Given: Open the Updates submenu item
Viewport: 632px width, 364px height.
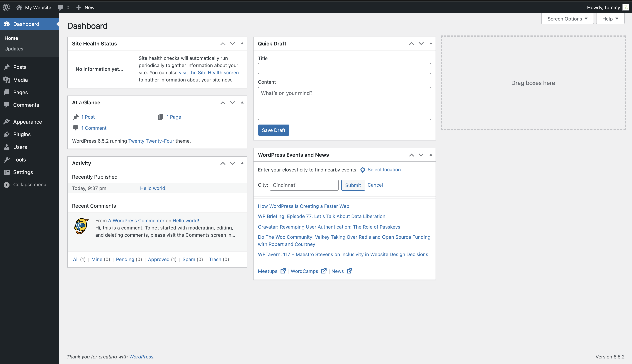Looking at the screenshot, I should 14,49.
